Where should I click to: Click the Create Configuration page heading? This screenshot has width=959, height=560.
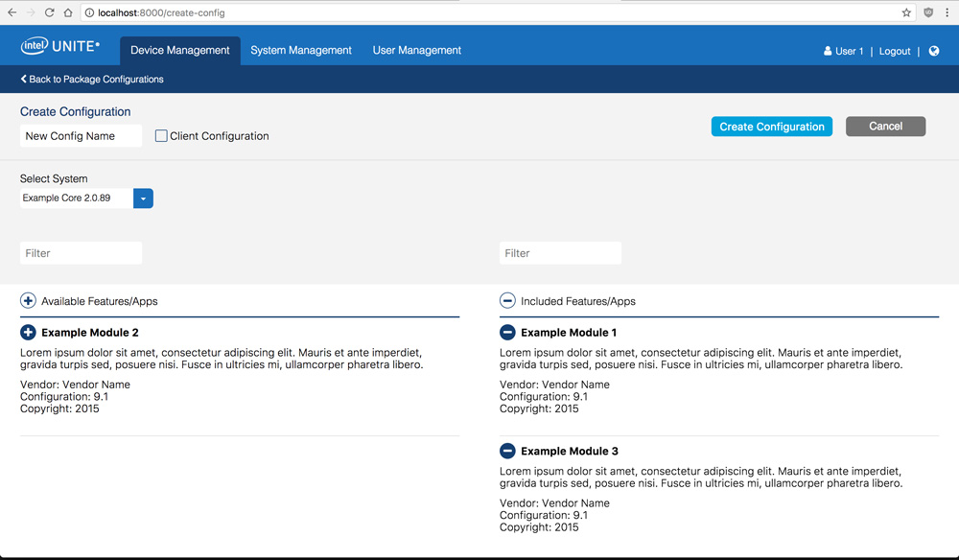tap(75, 111)
